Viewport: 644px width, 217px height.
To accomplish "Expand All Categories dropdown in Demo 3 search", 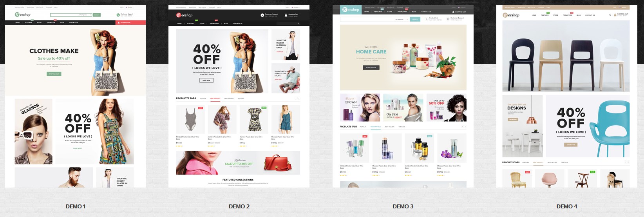I will pos(402,19).
